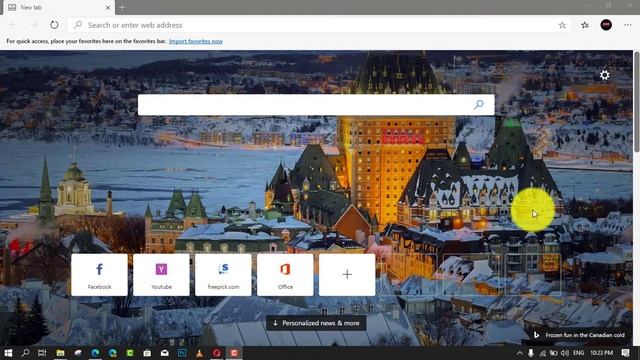The image size is (640, 360).
Task: Click the Personalized news & more button
Action: tap(316, 323)
